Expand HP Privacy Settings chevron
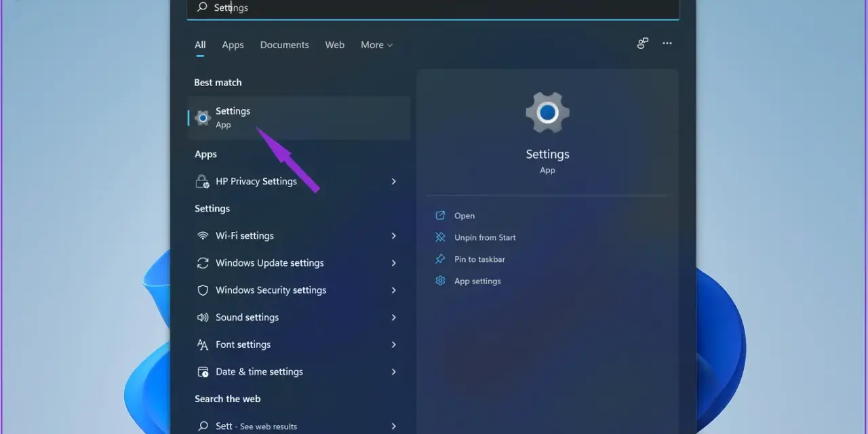Viewport: 868px width, 434px height. (x=393, y=181)
